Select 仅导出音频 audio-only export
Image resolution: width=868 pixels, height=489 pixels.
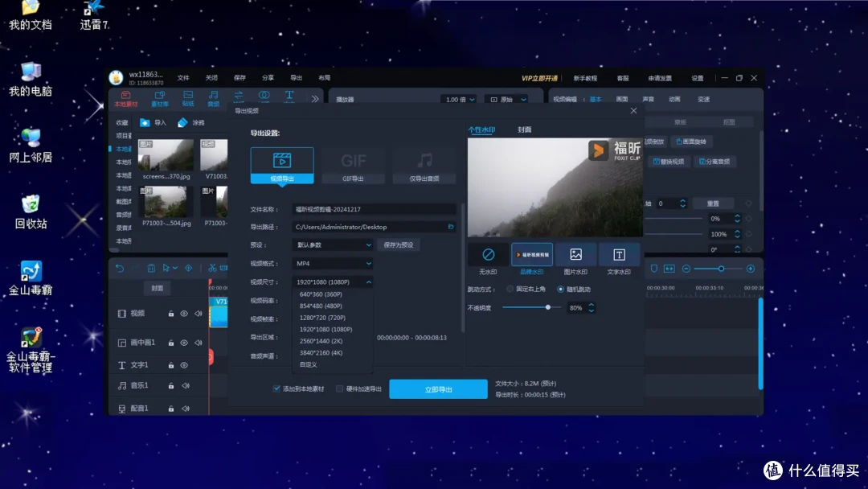click(x=424, y=164)
